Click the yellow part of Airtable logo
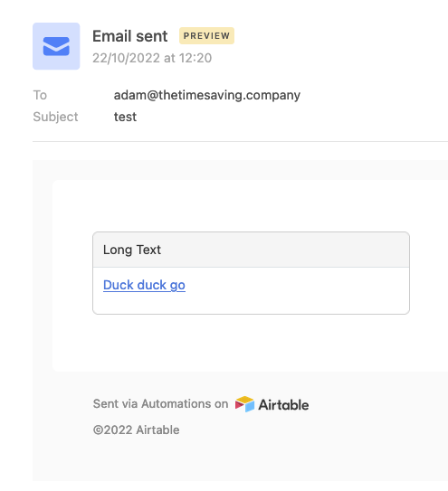 pyautogui.click(x=245, y=399)
